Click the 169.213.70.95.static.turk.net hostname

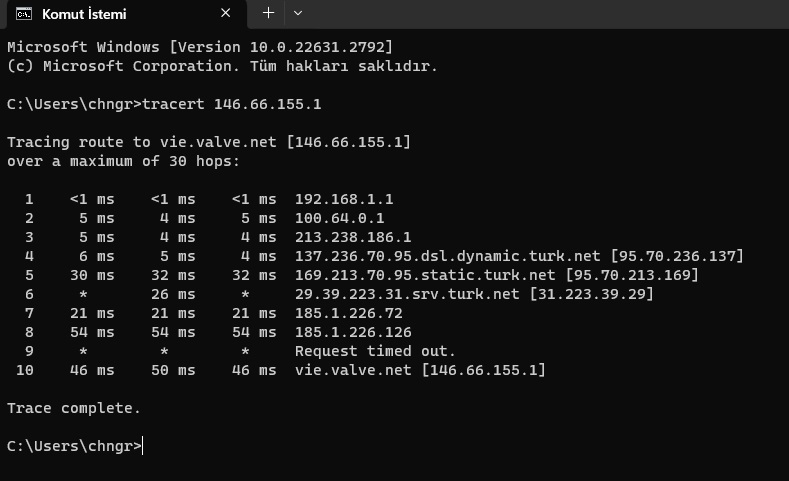pyautogui.click(x=425, y=275)
